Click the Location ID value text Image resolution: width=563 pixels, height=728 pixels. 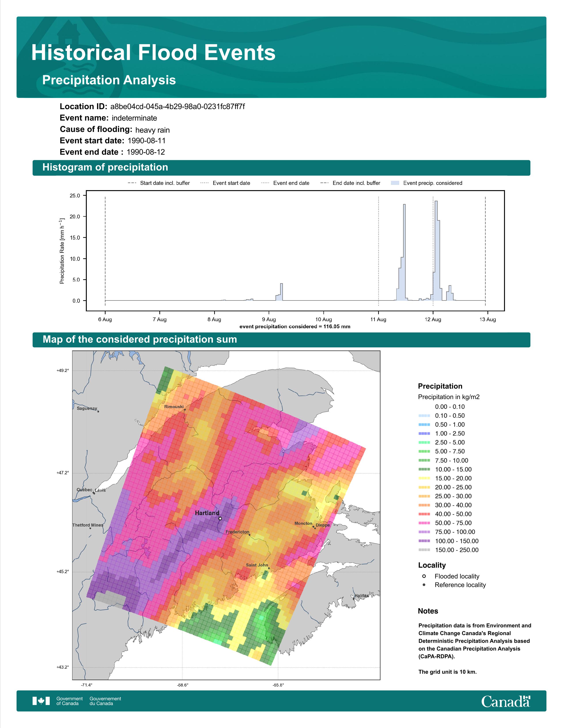point(178,107)
